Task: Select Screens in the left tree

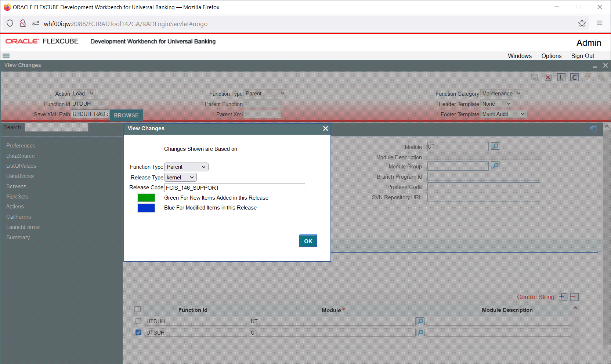Action: coord(16,186)
